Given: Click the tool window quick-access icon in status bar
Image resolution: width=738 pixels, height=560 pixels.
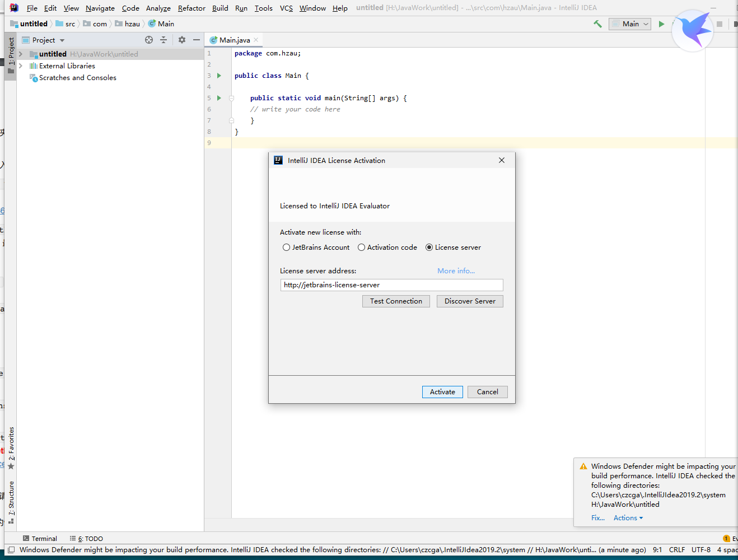Looking at the screenshot, I should click(11, 550).
